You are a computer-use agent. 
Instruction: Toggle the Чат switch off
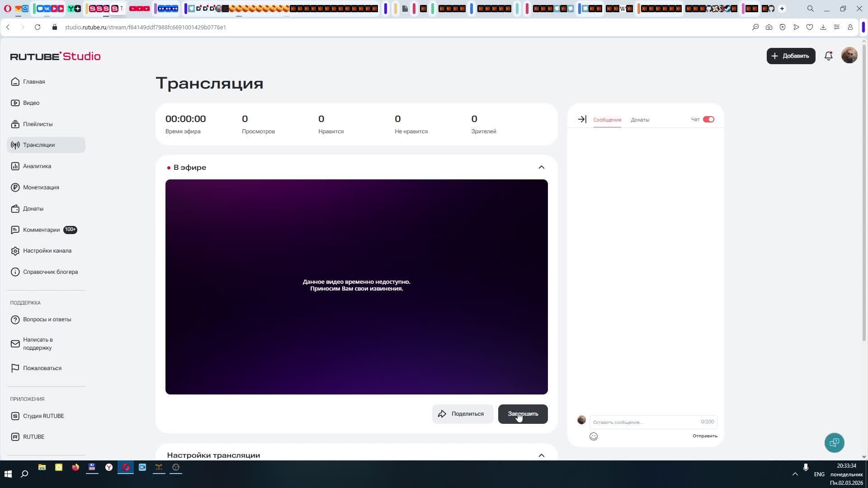(x=708, y=119)
